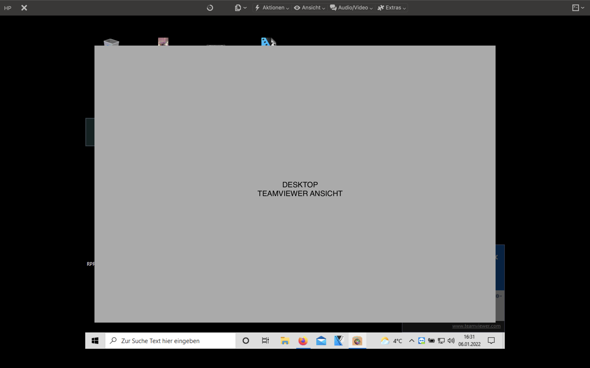This screenshot has width=590, height=368.
Task: Switch to Firefox on the taskbar
Action: coord(303,341)
